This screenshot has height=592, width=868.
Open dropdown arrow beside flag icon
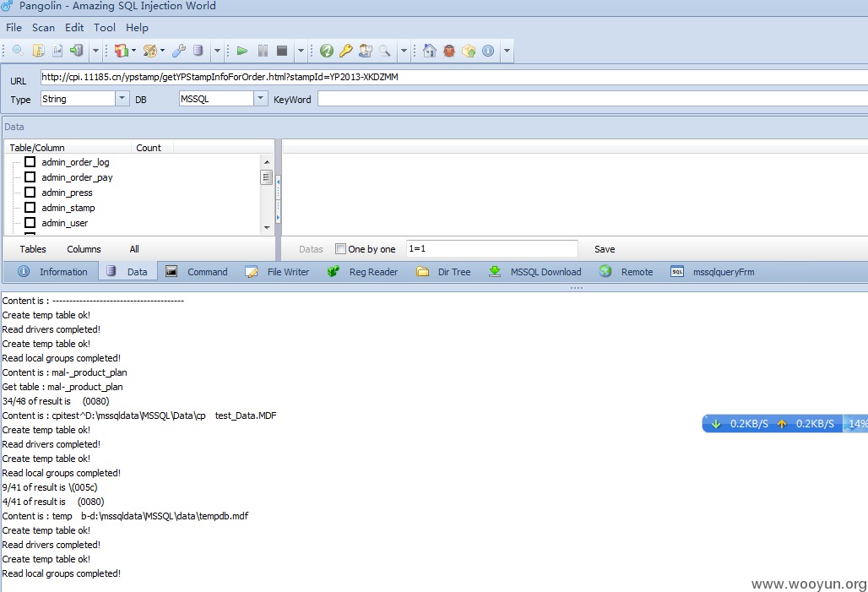[133, 51]
